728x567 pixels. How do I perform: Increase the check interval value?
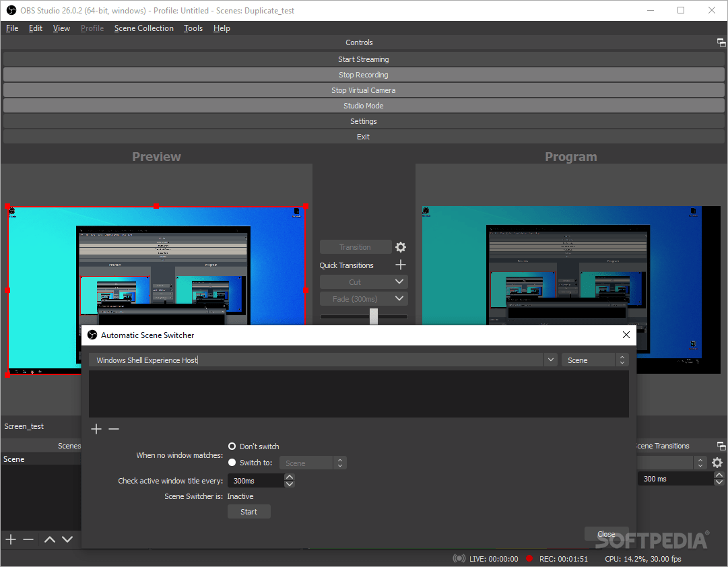tap(290, 477)
